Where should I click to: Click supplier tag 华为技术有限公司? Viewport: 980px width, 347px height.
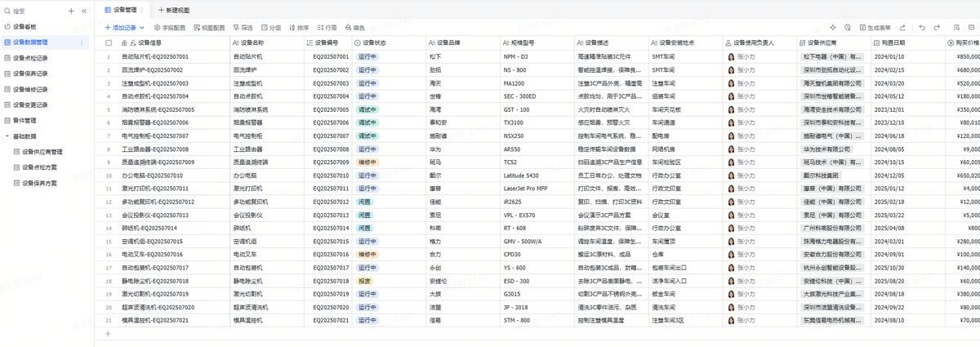point(826,149)
